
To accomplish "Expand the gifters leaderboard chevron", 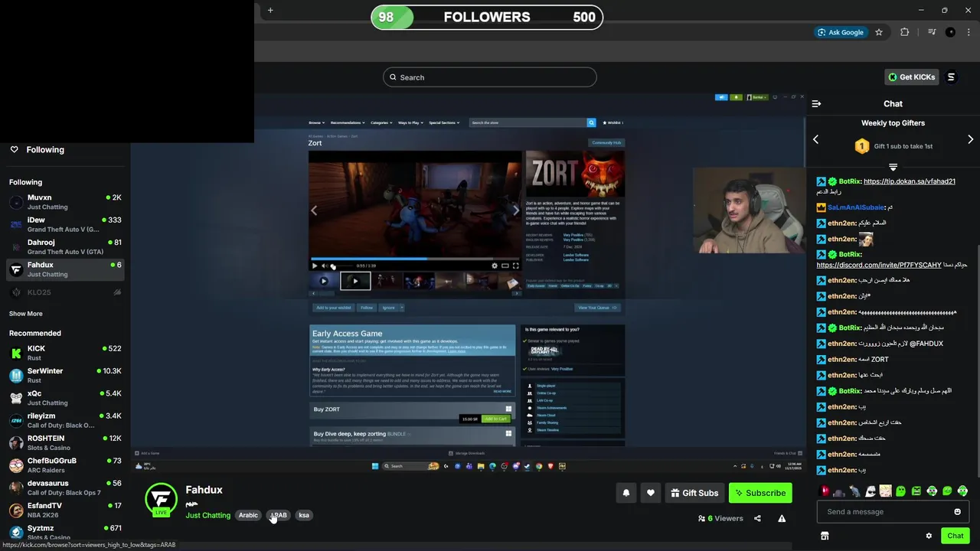I will [893, 166].
